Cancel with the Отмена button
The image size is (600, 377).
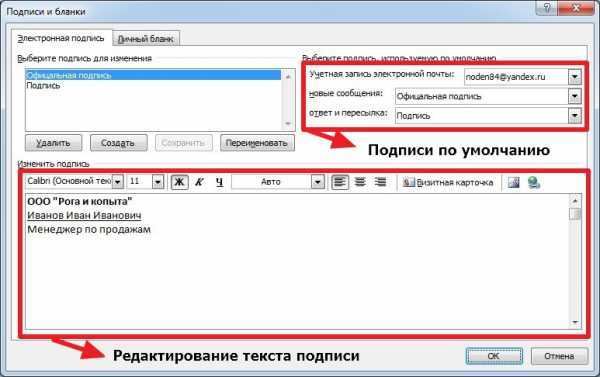click(559, 356)
